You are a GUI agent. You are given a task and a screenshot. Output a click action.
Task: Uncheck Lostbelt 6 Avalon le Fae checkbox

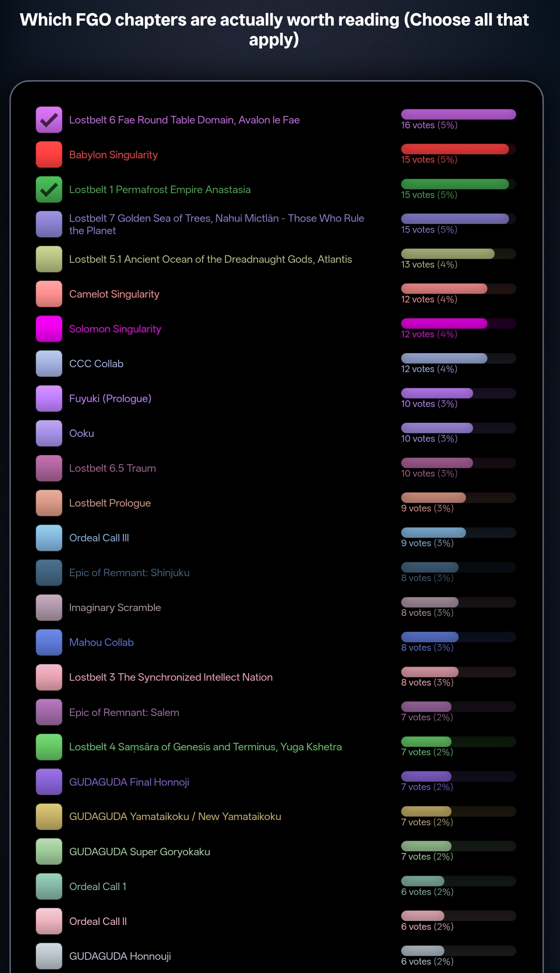(x=49, y=119)
